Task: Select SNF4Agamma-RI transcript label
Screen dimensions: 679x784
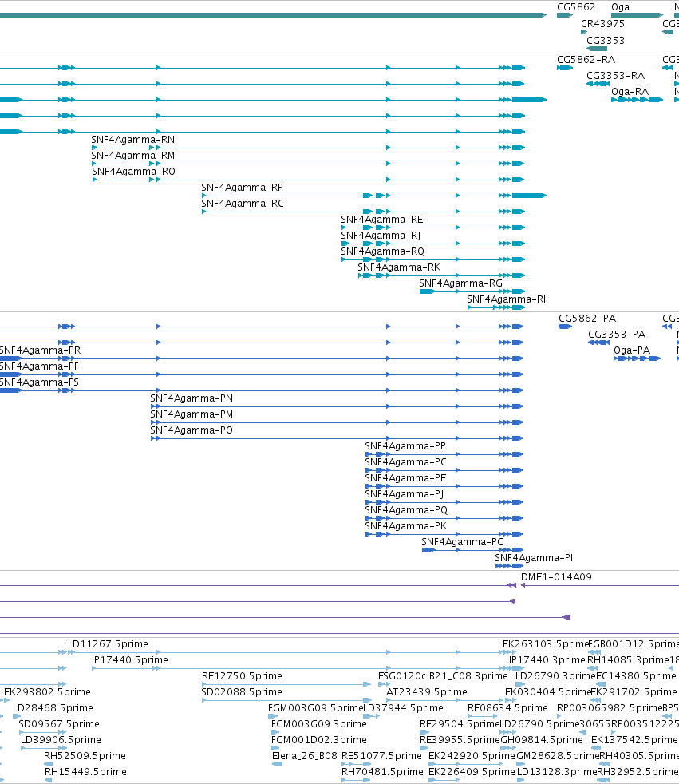Action: coord(506,299)
